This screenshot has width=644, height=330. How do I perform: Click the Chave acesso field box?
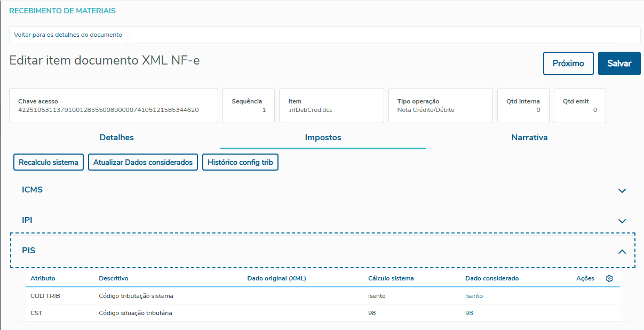[114, 106]
